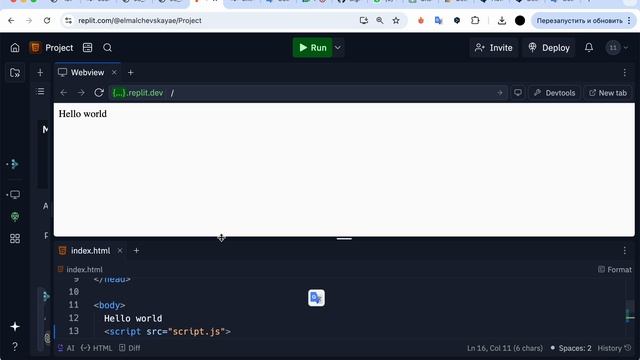Open the file History
Viewport: 640px width, 360px height.
[614, 348]
